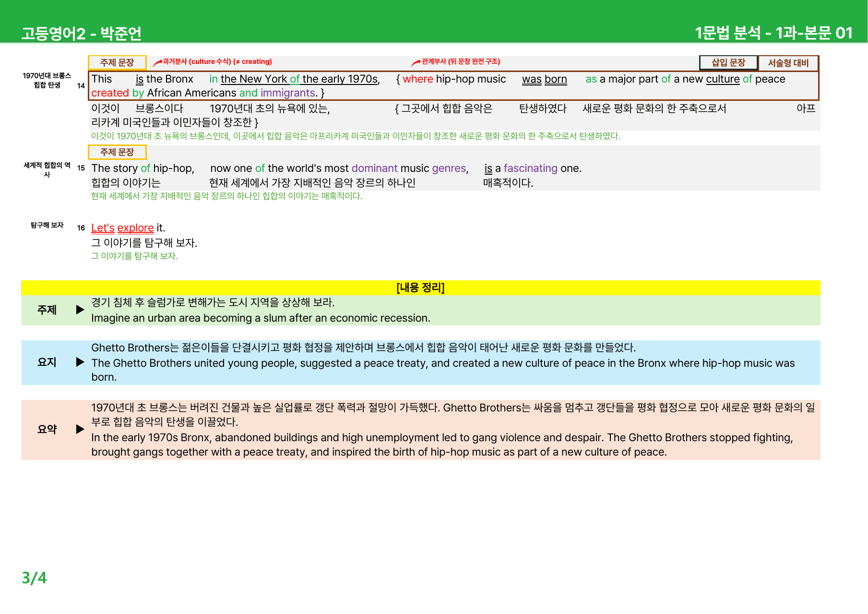Screen dimensions: 868x614
Task: Click the red arrow before 과거분사 note
Action: (x=157, y=62)
